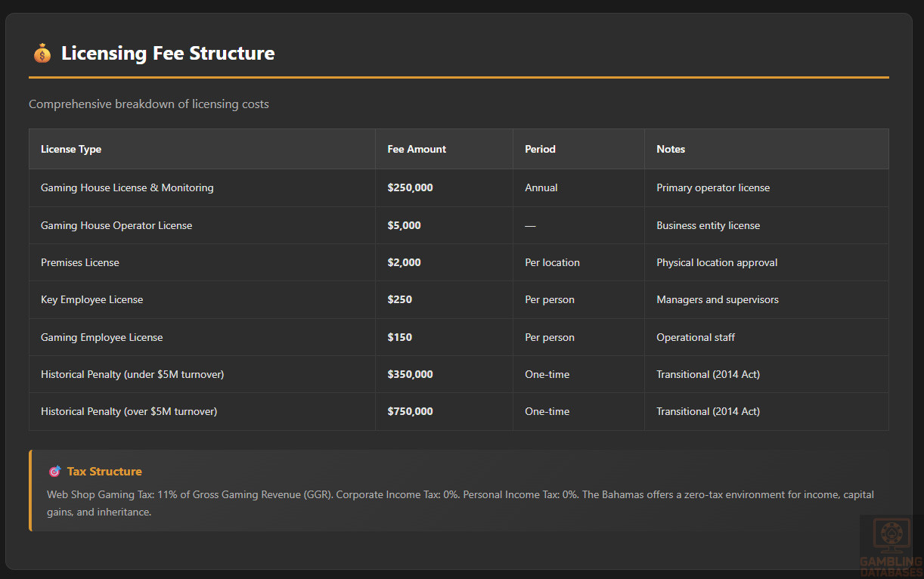Viewport: 924px width, 579px height.
Task: Select the Notes column header
Action: click(x=671, y=150)
